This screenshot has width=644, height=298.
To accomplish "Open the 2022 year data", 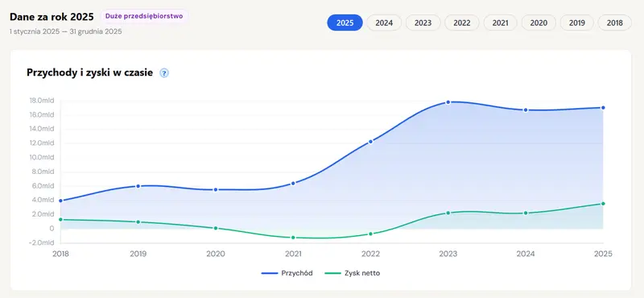I will coord(461,23).
